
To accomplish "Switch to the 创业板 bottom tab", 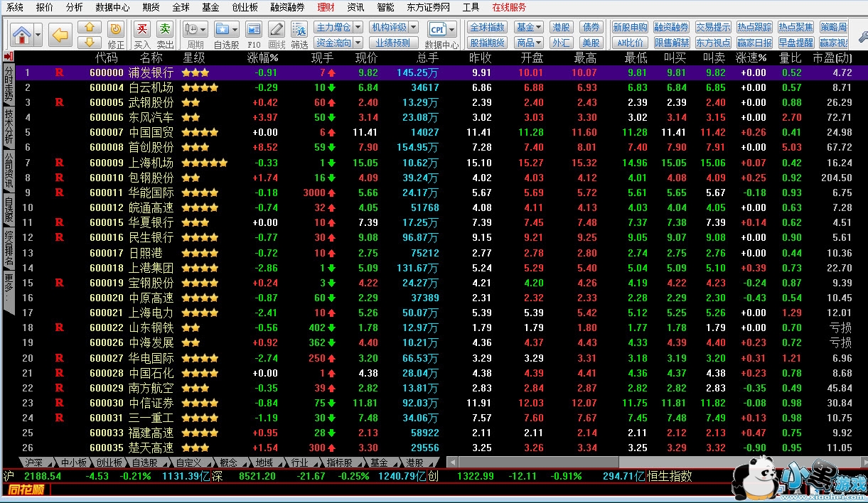I will 109,463.
